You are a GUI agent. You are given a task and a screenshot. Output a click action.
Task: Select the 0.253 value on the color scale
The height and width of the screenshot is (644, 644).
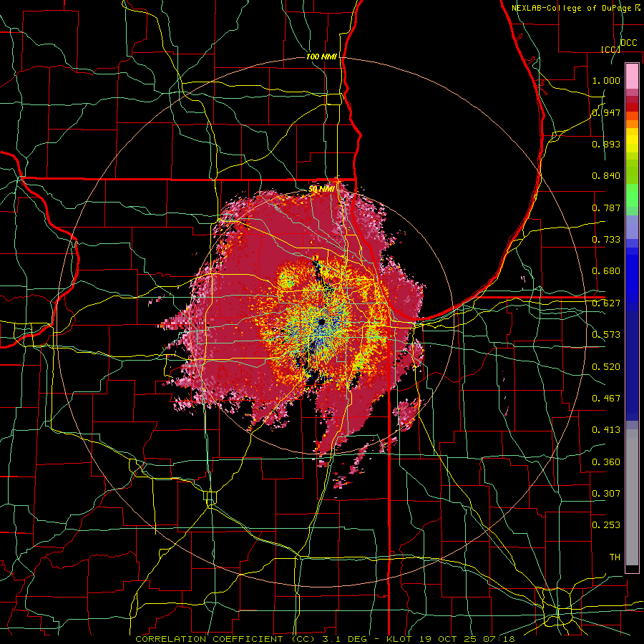(x=606, y=525)
